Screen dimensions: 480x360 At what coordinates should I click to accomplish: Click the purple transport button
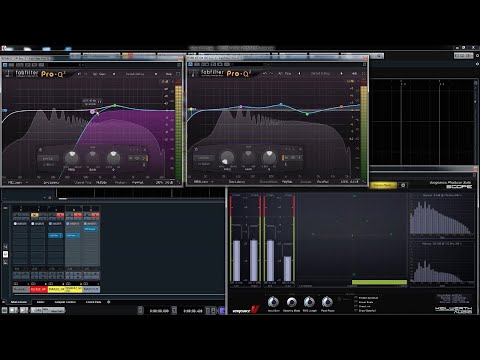click(x=222, y=311)
